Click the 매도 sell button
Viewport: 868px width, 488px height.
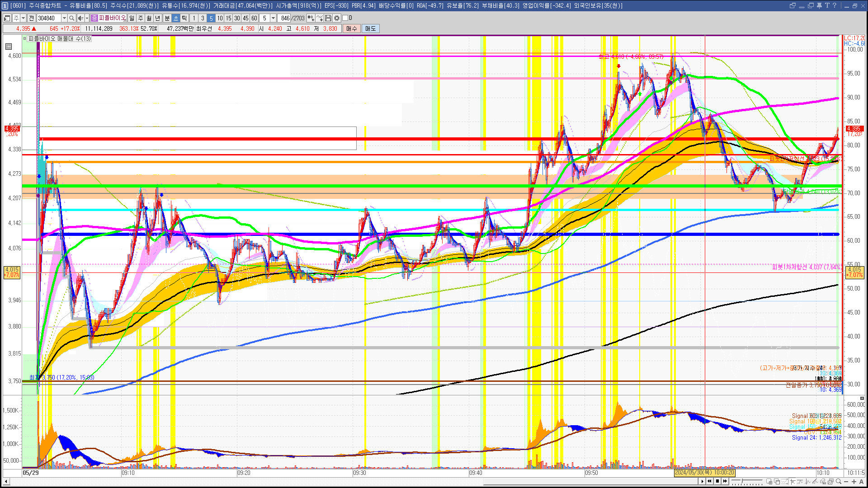[x=370, y=28]
